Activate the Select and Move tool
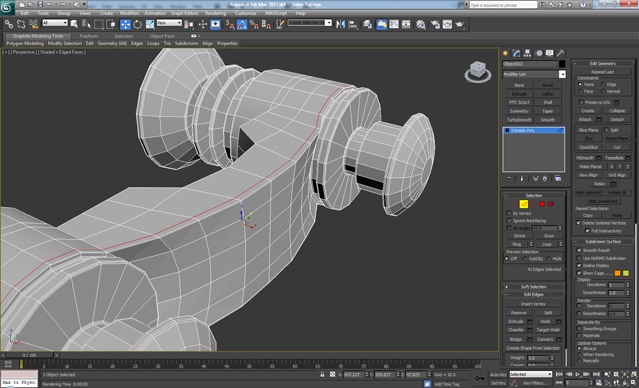This screenshot has height=388, width=639. tap(125, 24)
